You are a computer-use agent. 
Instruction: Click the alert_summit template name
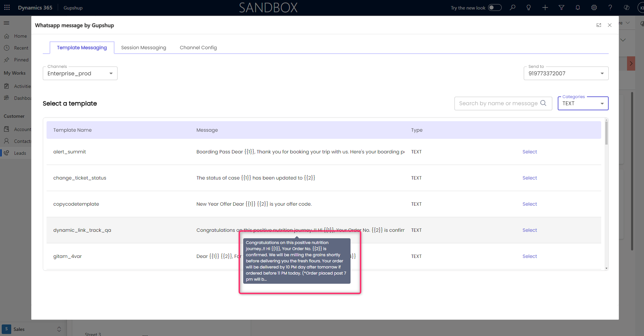[x=70, y=152]
